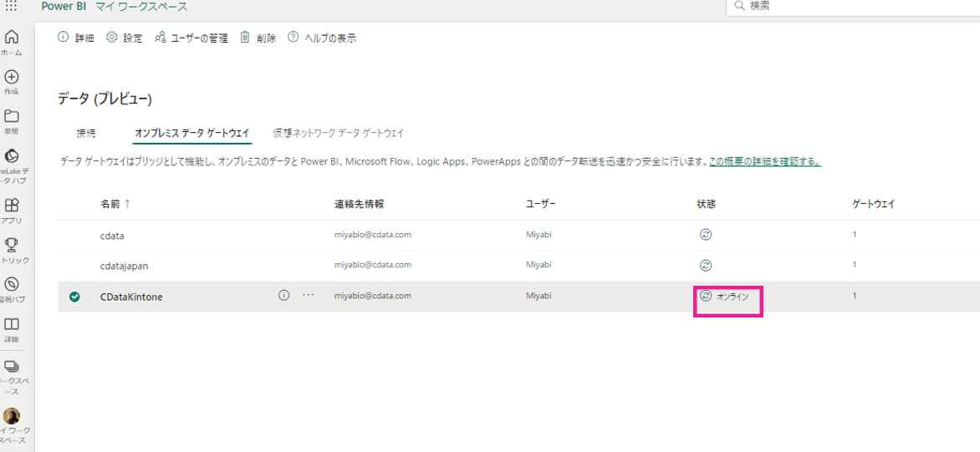Screen dimensions: 980x452
Task: Click 削除 trash button in toolbar
Action: click(x=258, y=38)
